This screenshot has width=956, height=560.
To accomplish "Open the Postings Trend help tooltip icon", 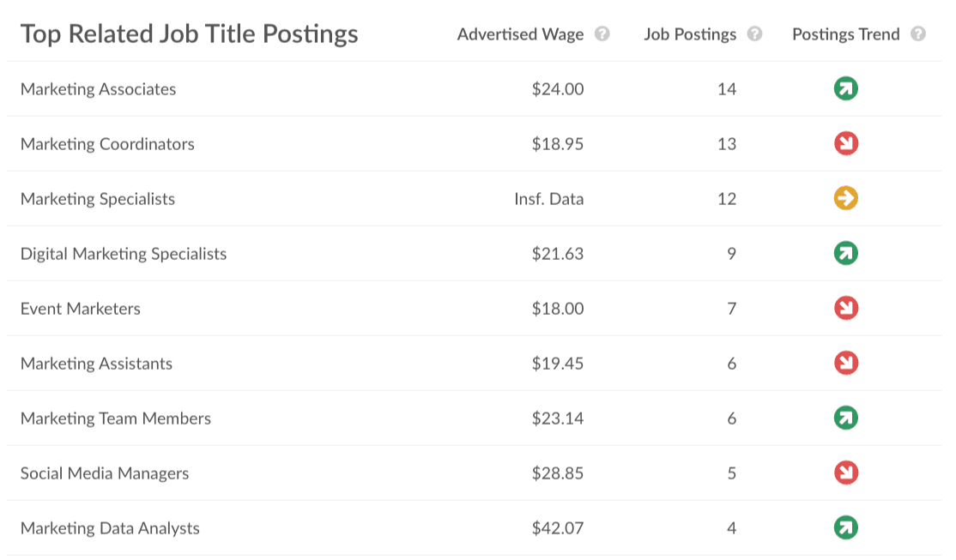I will pyautogui.click(x=919, y=34).
